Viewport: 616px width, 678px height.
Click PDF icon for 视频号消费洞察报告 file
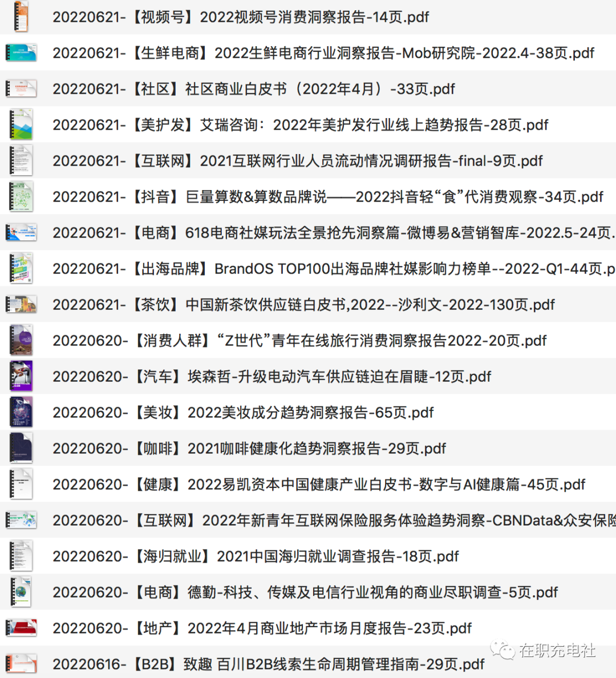pos(21,17)
